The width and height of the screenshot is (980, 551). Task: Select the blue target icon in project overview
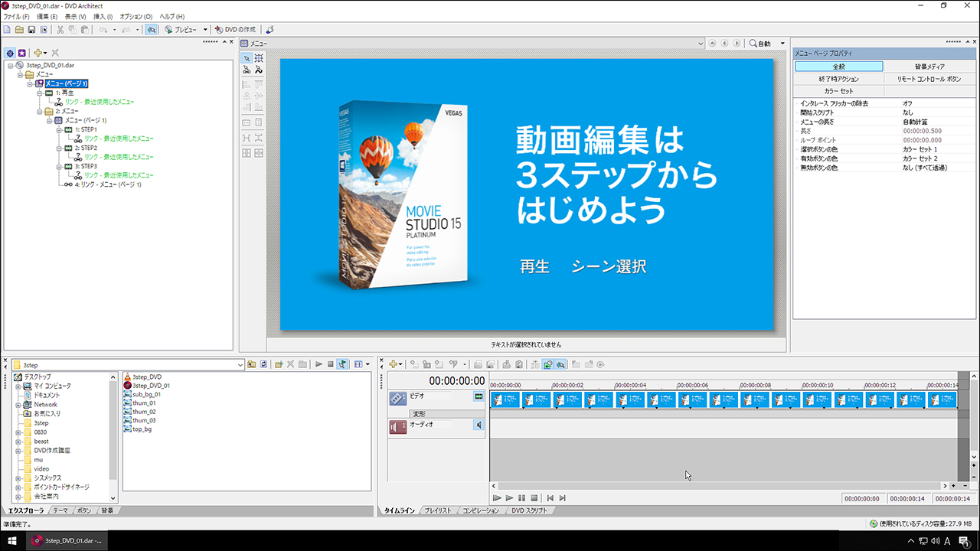coord(10,53)
